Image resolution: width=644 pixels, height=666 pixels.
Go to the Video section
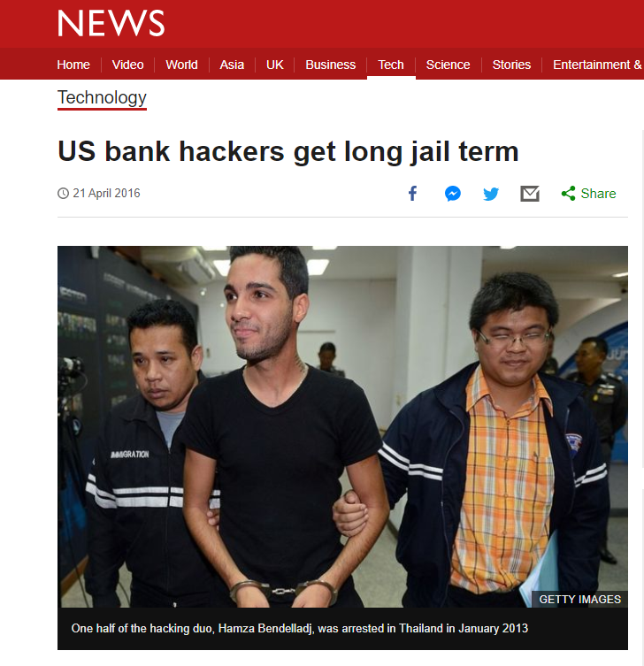tap(127, 65)
